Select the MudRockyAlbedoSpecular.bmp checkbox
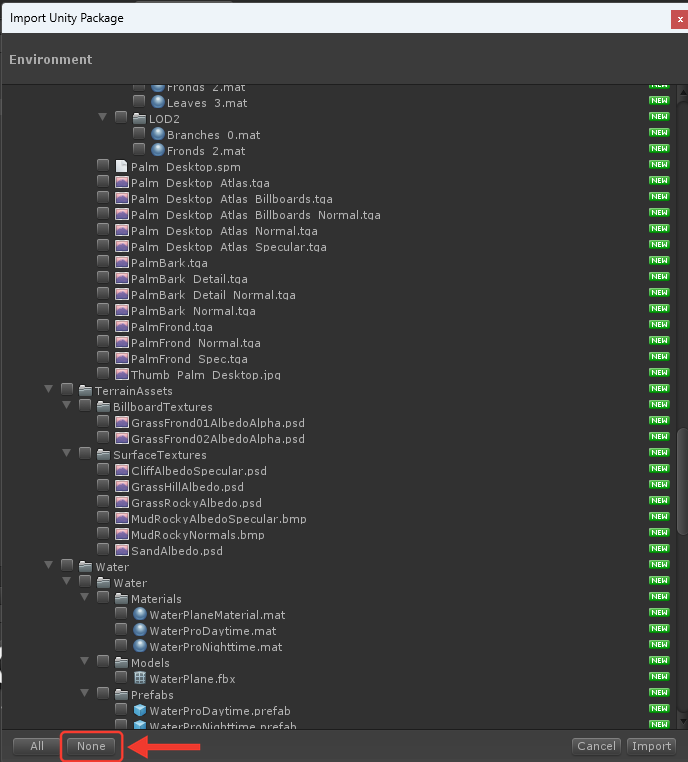 [x=103, y=518]
